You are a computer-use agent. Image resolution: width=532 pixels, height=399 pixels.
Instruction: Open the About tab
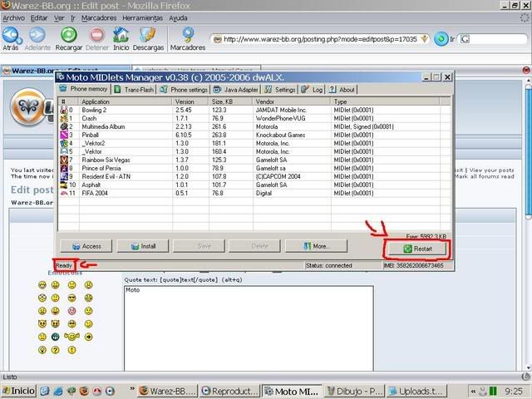(342, 90)
